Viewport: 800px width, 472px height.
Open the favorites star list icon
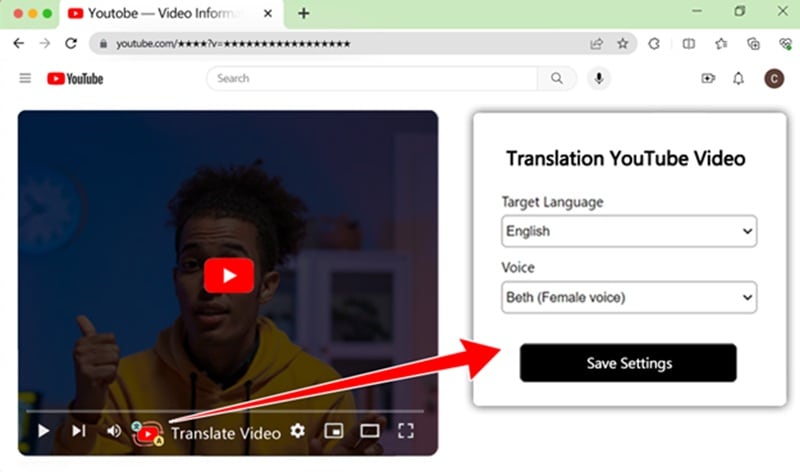(x=721, y=44)
